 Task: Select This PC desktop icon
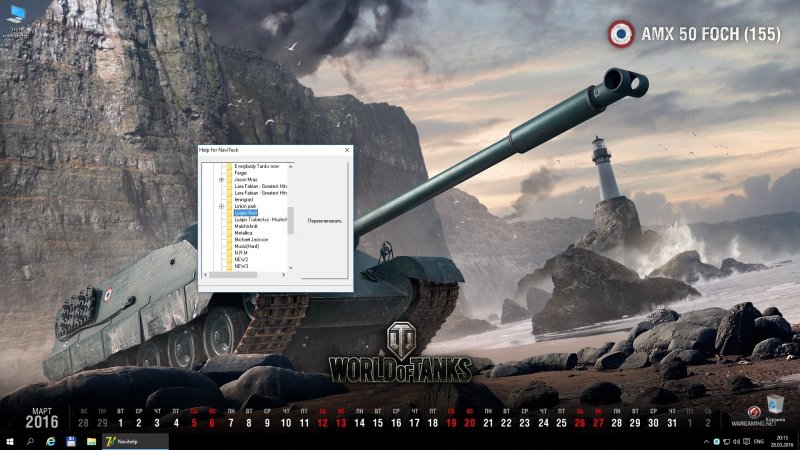pyautogui.click(x=15, y=21)
